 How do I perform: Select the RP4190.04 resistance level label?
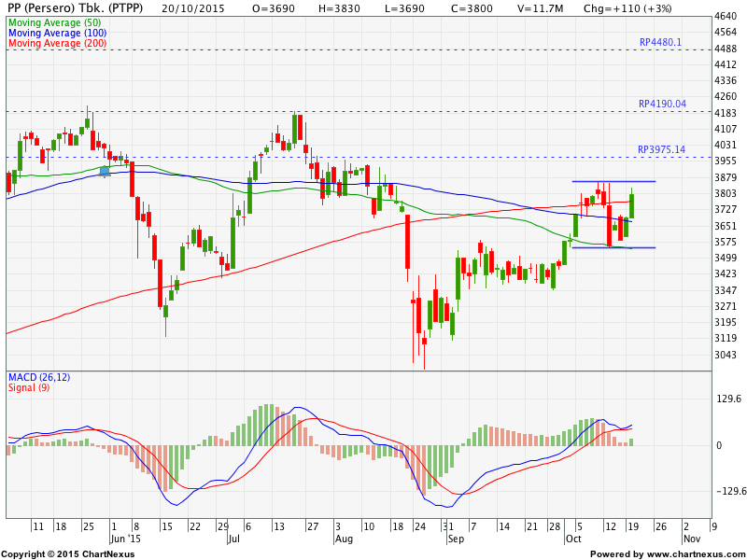click(x=661, y=104)
